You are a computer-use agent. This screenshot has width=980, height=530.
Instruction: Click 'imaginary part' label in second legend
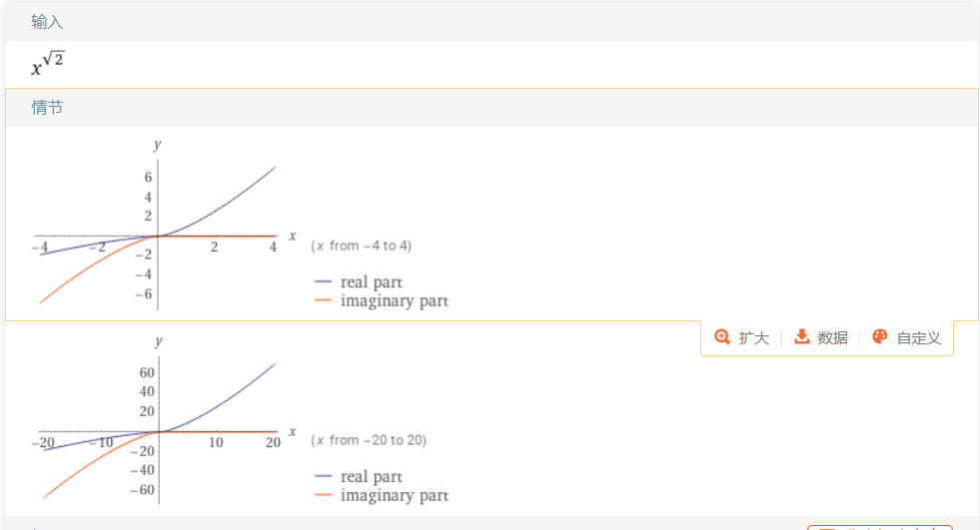tap(395, 496)
